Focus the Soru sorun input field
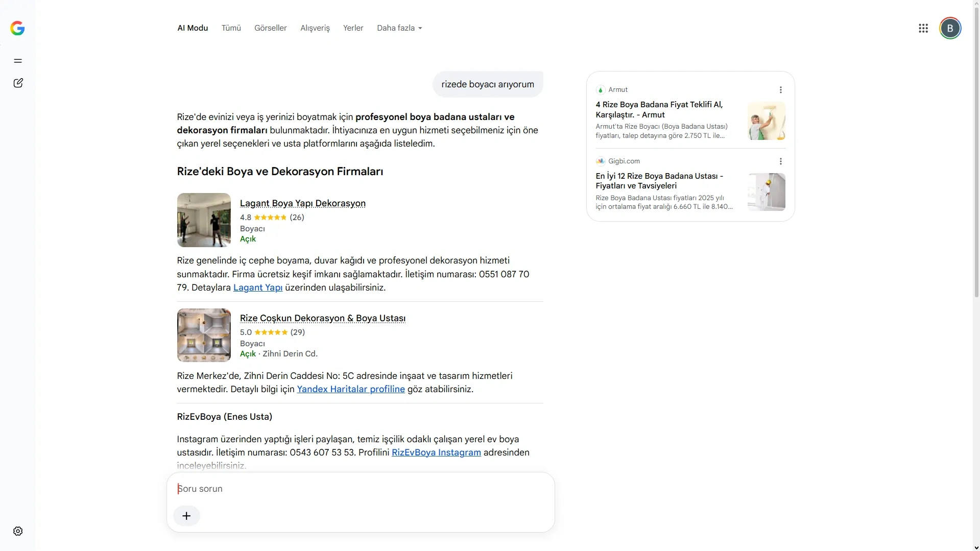Screen dimensions: 980x551 (x=361, y=489)
